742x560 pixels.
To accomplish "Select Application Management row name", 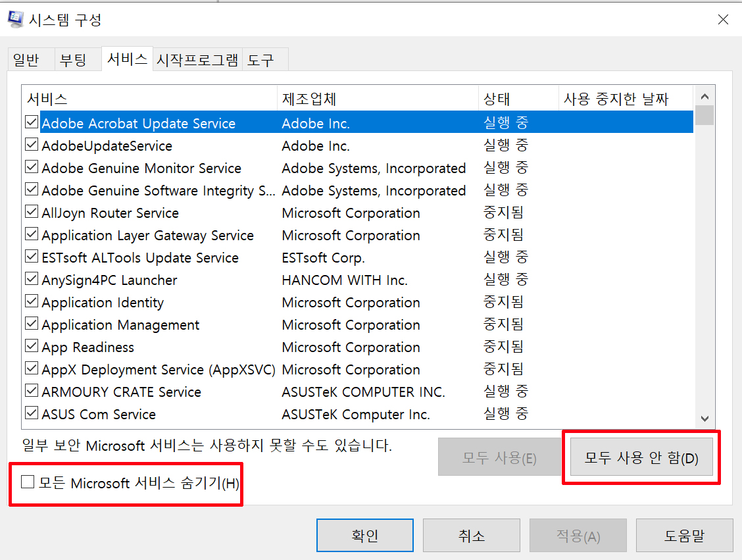I will pyautogui.click(x=120, y=324).
